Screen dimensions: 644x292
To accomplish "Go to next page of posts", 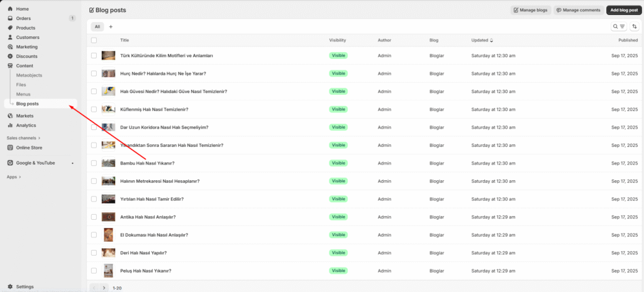I will point(104,288).
